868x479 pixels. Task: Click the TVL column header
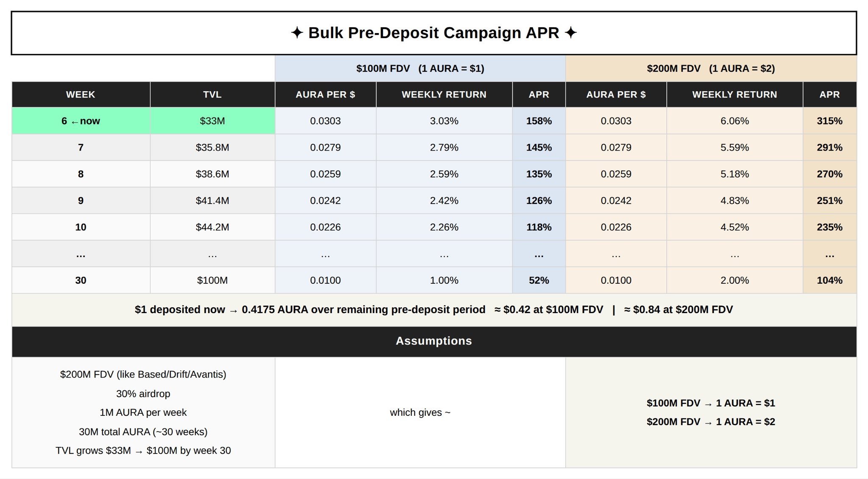coord(212,95)
